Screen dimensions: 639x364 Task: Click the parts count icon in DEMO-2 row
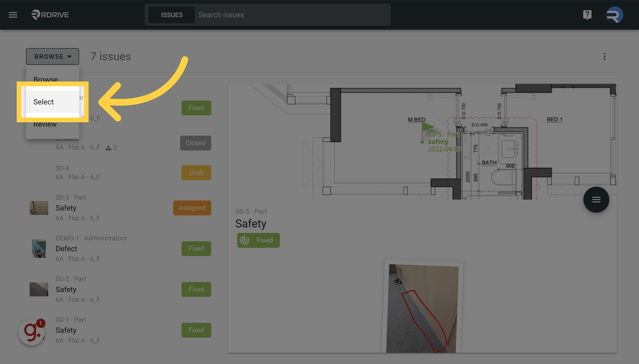point(108,148)
